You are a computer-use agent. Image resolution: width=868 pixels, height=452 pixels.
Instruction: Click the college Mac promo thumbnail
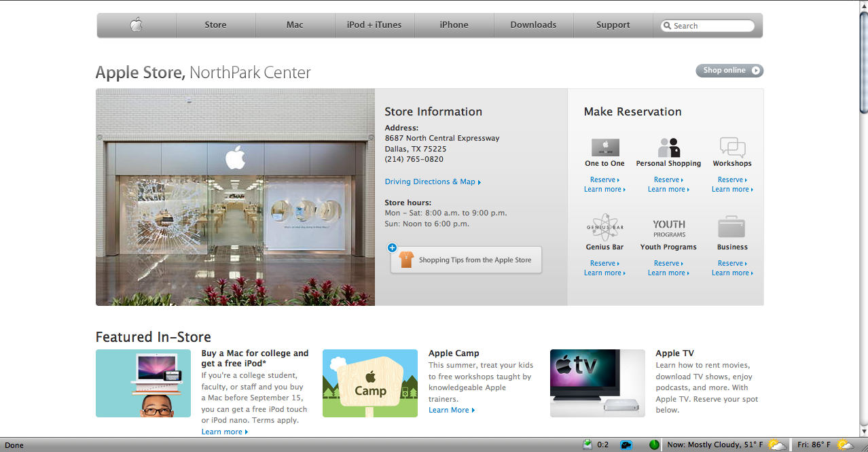point(143,383)
